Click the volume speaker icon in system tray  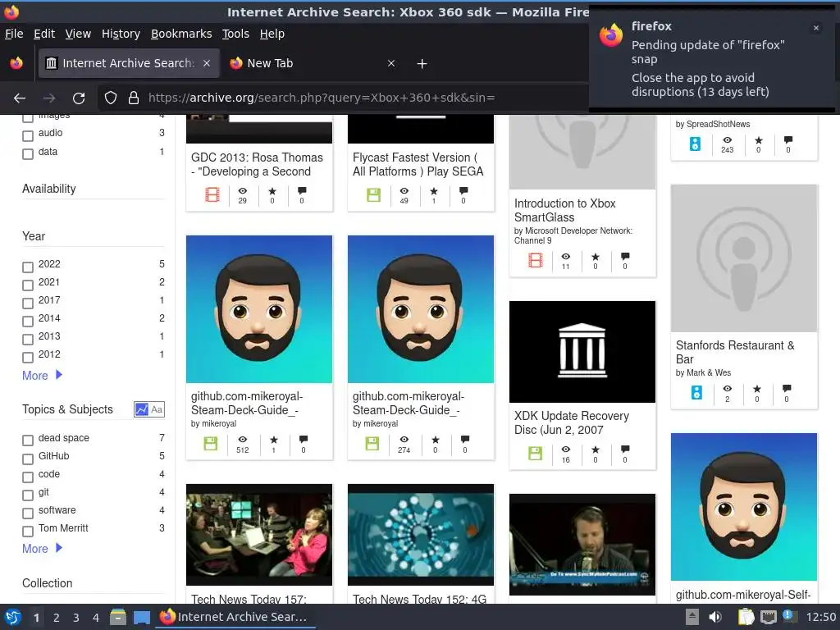coord(715,617)
